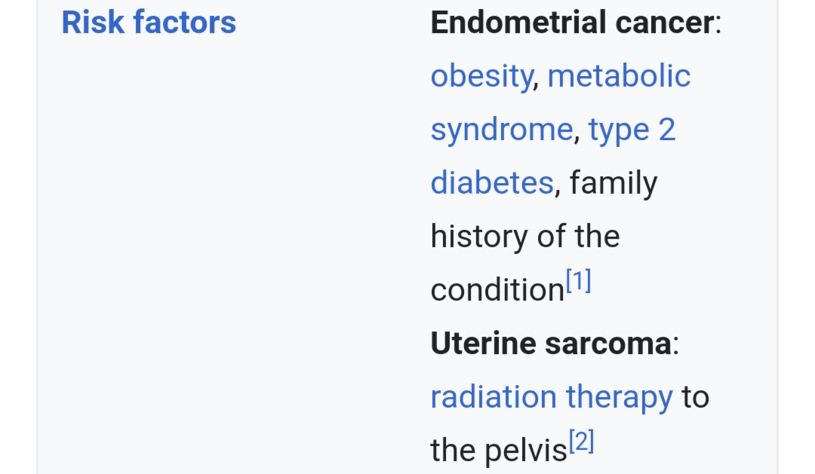Click the word 'to' after radiation therapy
815x474 pixels.
tap(695, 397)
